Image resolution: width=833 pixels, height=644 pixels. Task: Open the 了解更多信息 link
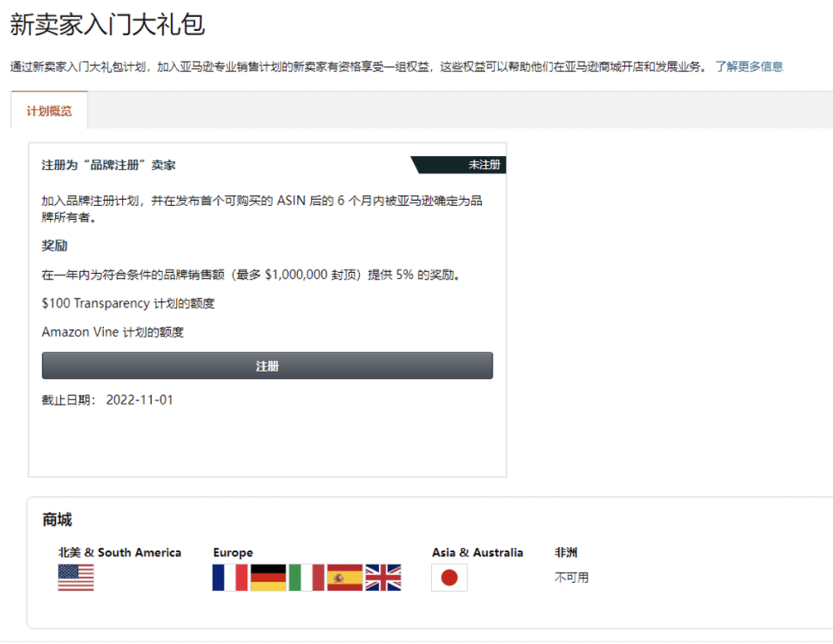coord(749,66)
